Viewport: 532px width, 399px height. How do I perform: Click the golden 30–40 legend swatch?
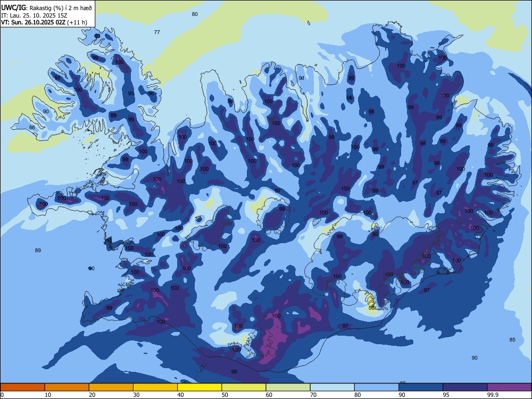pyautogui.click(x=155, y=387)
